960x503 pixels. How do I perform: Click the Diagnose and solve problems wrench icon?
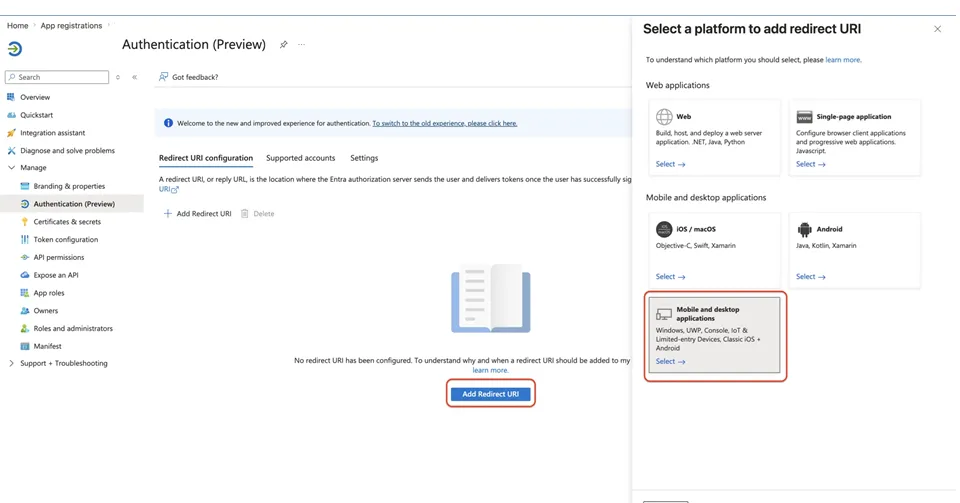11,151
